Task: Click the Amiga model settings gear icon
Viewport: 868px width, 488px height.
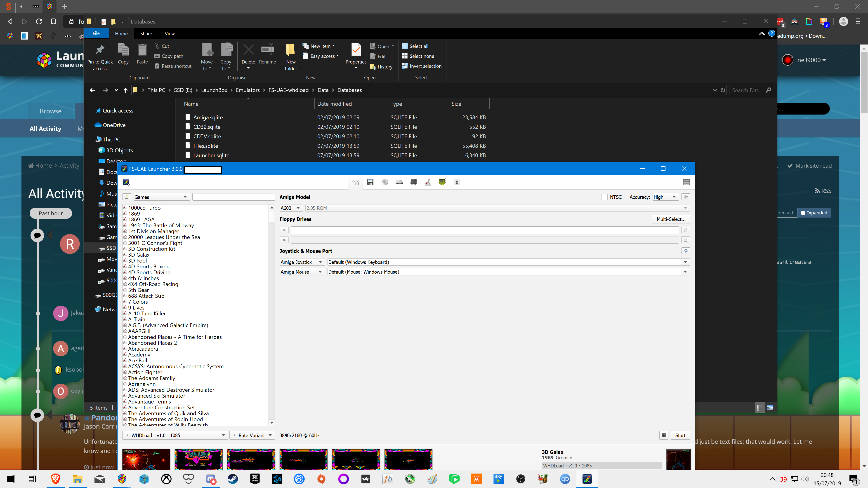Action: tap(686, 197)
